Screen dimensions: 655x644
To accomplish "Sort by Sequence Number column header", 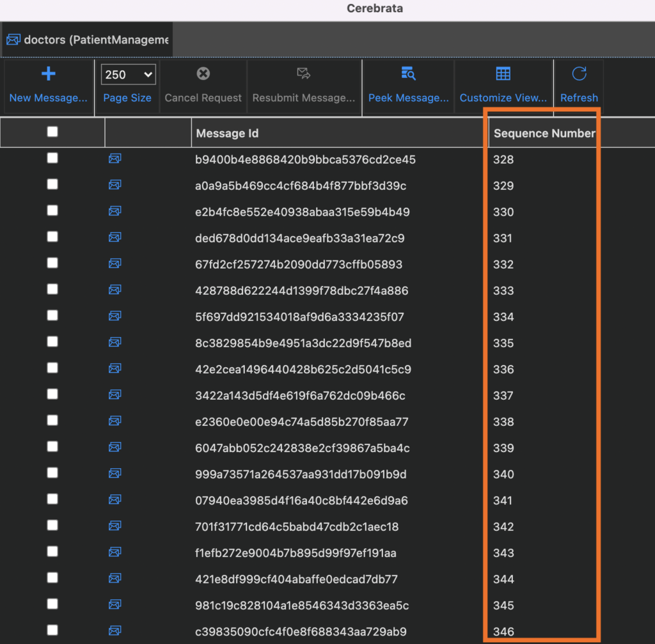I will click(x=544, y=134).
